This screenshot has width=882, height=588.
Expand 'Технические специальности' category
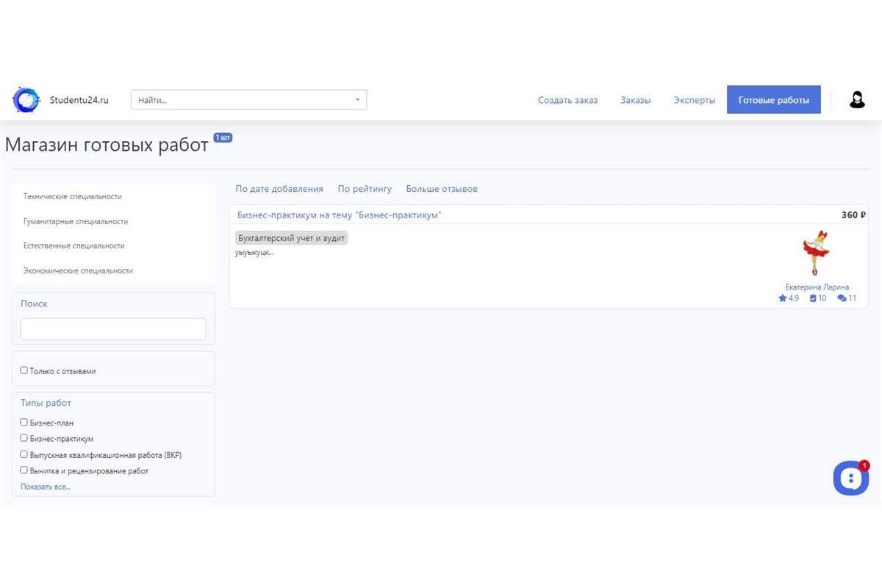[x=73, y=196]
